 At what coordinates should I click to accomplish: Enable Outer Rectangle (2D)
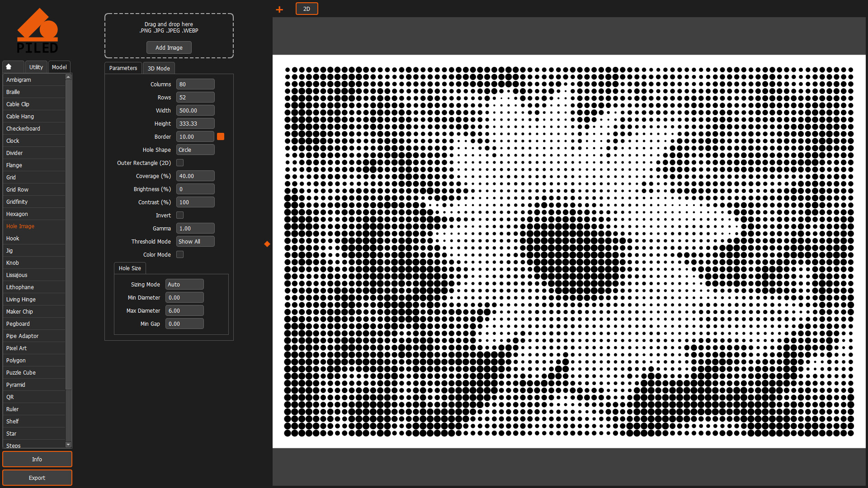pos(179,163)
